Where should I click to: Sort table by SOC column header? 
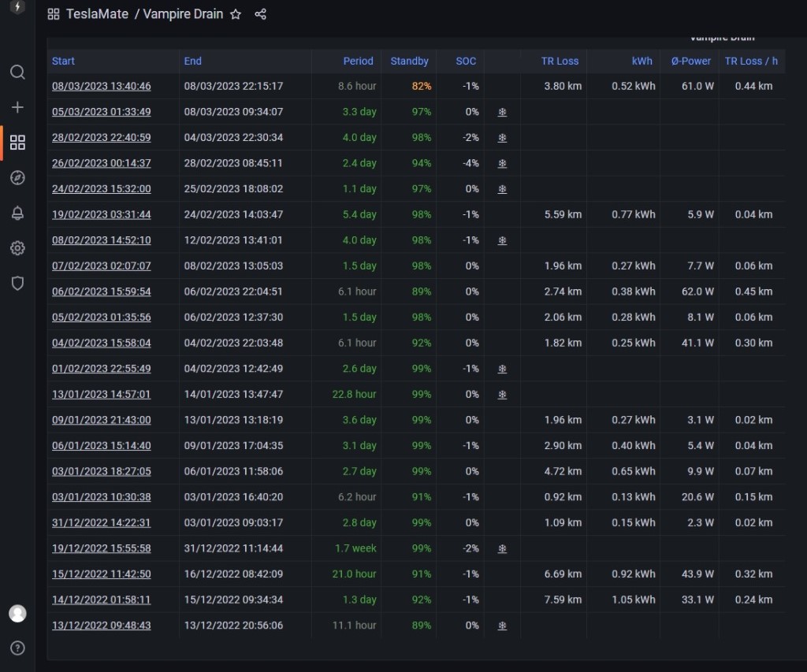[x=466, y=61]
